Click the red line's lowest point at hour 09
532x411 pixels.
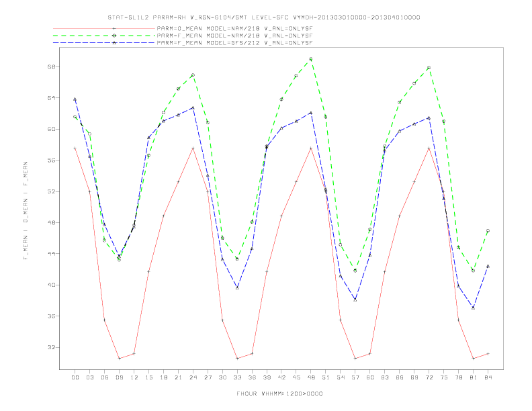coord(119,358)
